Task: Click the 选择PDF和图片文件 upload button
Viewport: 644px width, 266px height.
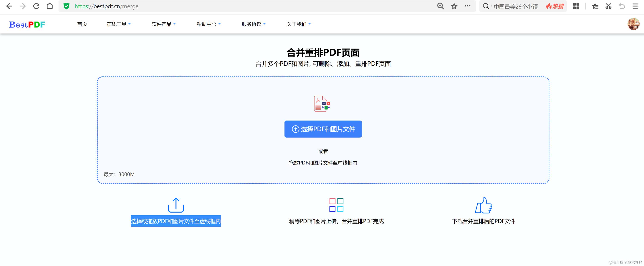Action: click(323, 129)
